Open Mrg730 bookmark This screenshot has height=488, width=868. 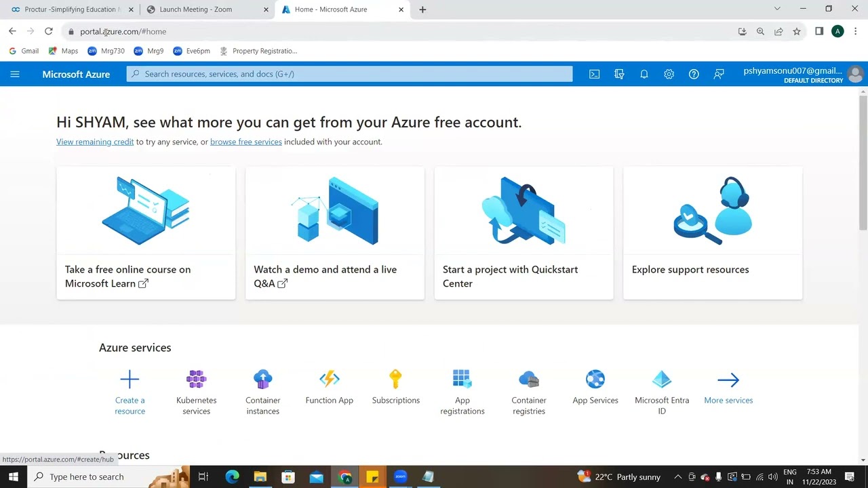tap(106, 51)
